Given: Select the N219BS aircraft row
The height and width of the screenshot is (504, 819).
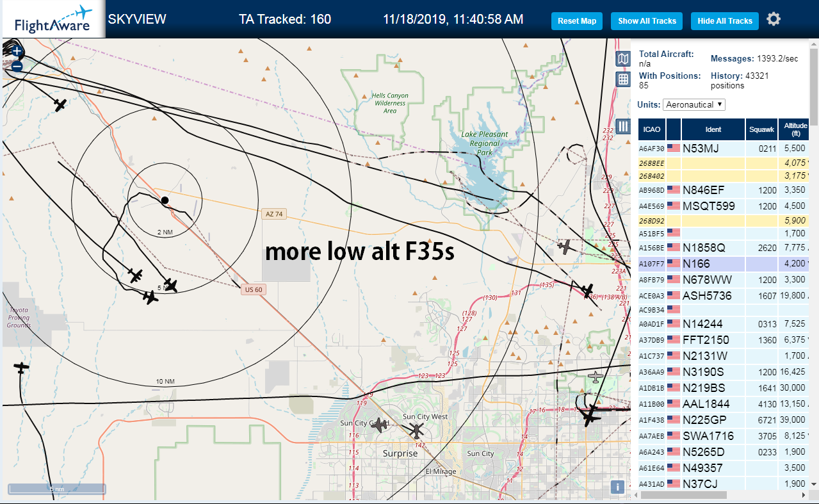Looking at the screenshot, I should (x=724, y=388).
